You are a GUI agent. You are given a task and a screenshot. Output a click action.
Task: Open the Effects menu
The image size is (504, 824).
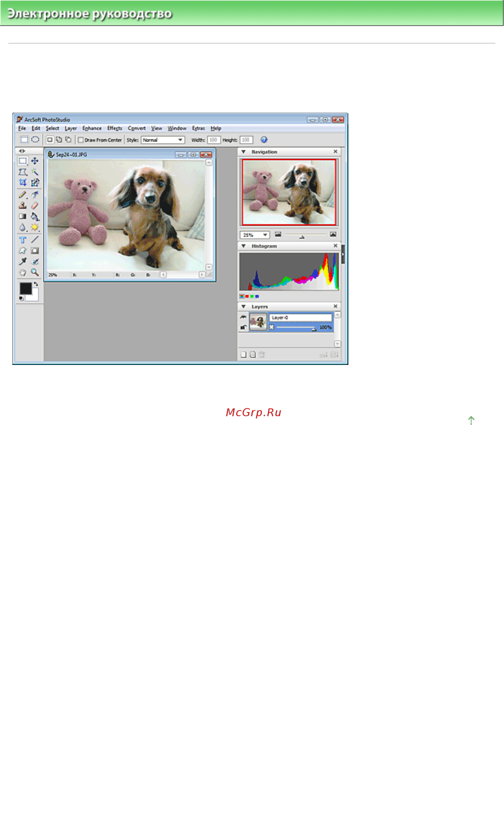tap(115, 128)
